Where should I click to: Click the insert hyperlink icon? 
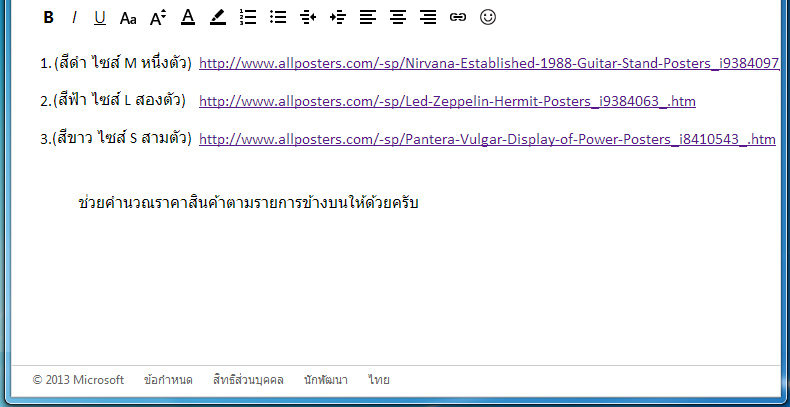click(x=458, y=17)
